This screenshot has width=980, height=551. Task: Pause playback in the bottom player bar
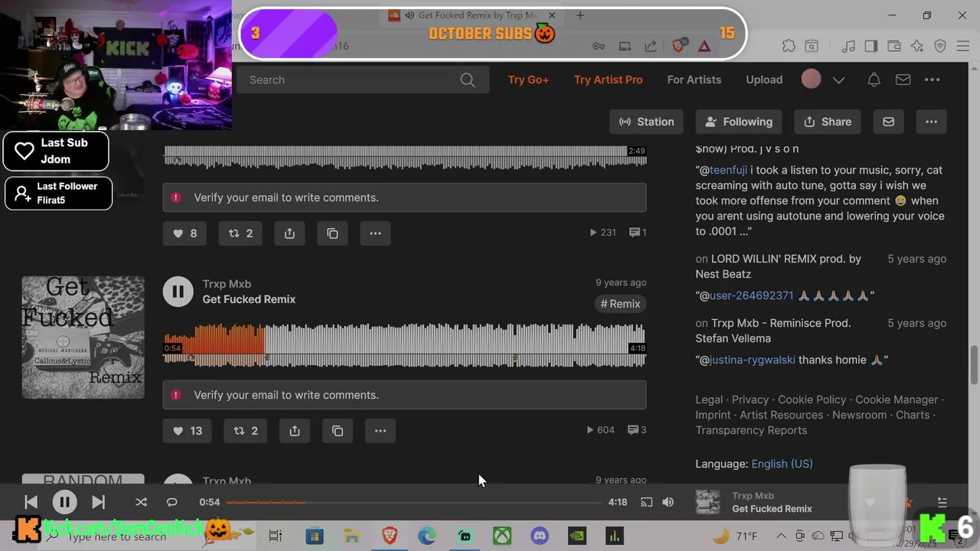(x=64, y=502)
